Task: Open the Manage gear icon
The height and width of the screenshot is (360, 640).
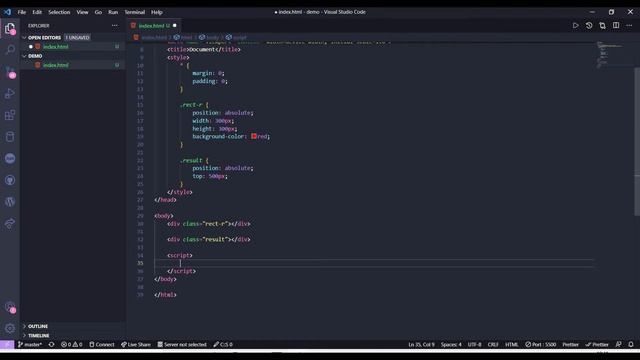Action: [10, 328]
